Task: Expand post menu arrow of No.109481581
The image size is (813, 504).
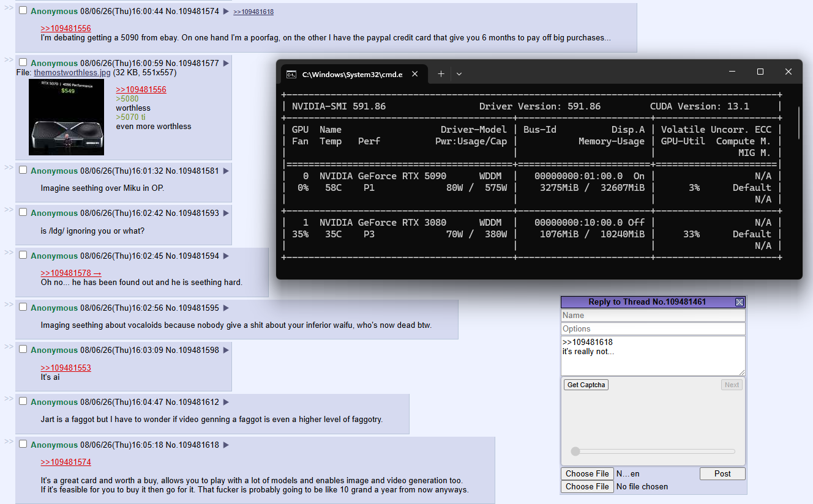Action: 226,171
